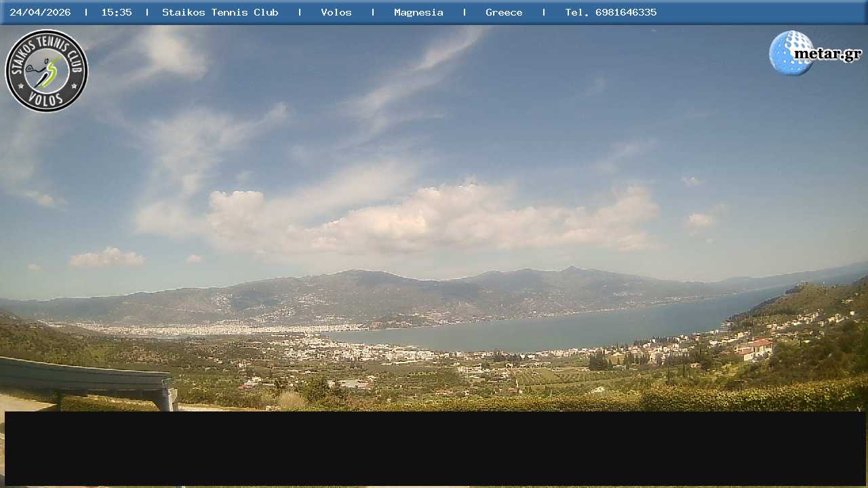Click the 15:35 timestamp in header

pyautogui.click(x=117, y=12)
